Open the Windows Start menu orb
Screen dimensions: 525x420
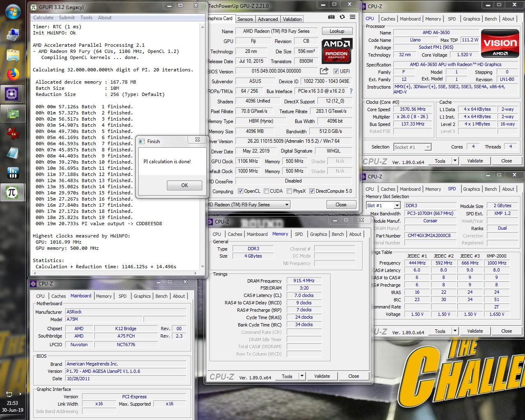(x=13, y=11)
